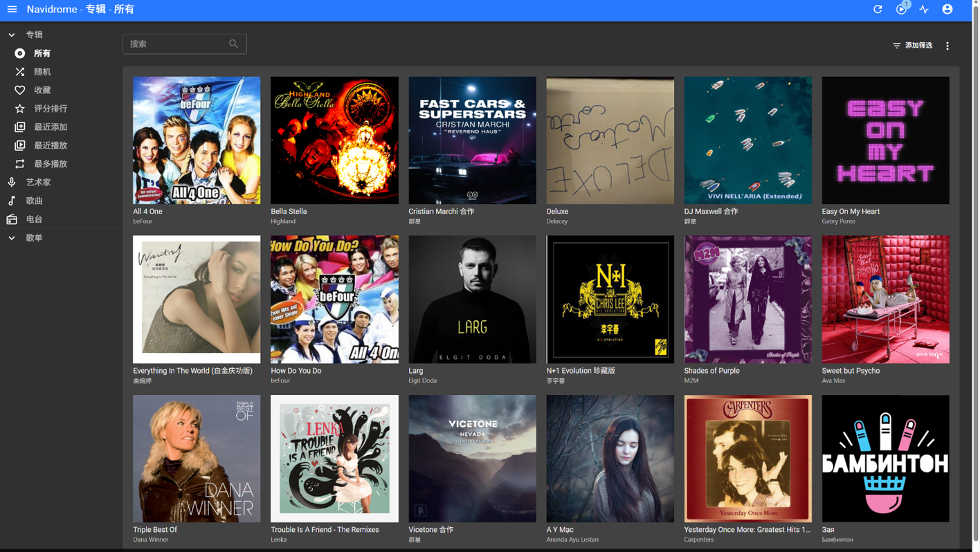
Task: Open the Vivi Nell'Aria album cover
Action: [747, 140]
